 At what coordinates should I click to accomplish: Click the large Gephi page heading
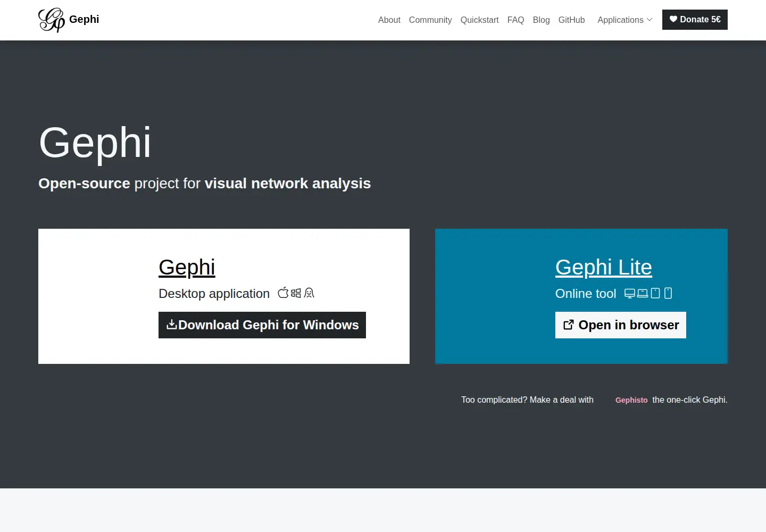pos(95,143)
